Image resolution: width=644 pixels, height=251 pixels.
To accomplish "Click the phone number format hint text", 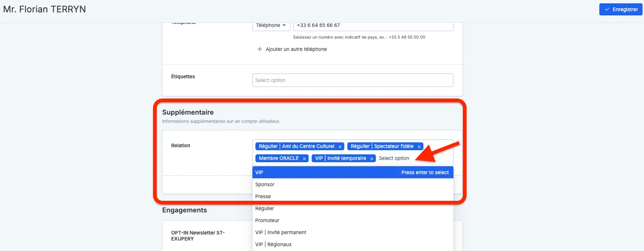I will [x=359, y=37].
